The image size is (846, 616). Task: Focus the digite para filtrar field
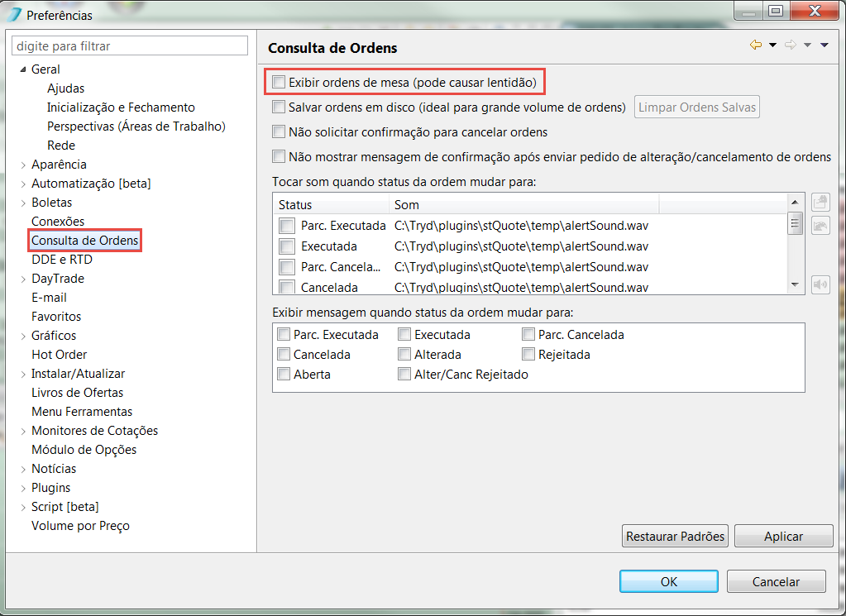coord(130,45)
